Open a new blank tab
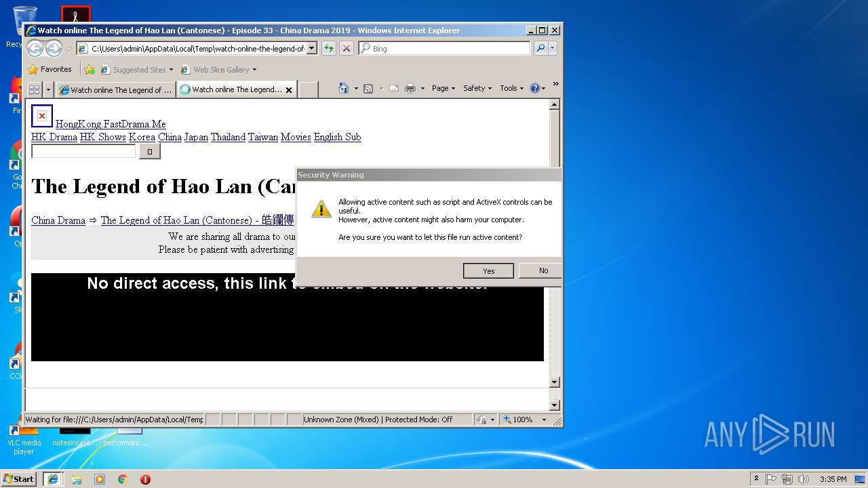 tap(309, 89)
